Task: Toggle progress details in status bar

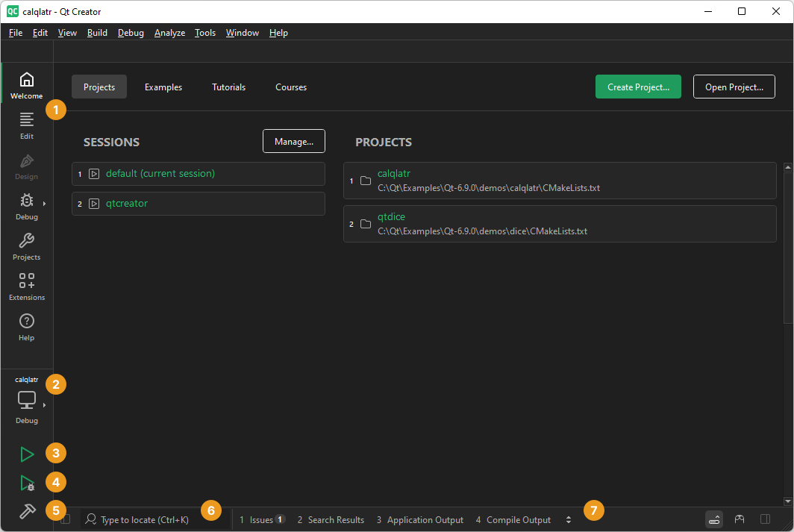Action: (x=714, y=519)
